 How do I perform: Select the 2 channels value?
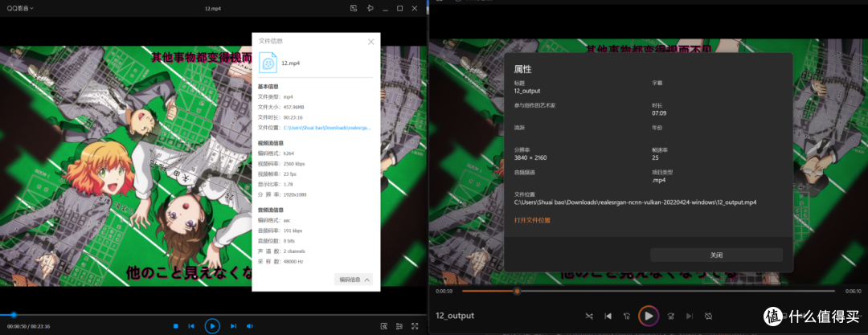point(294,251)
